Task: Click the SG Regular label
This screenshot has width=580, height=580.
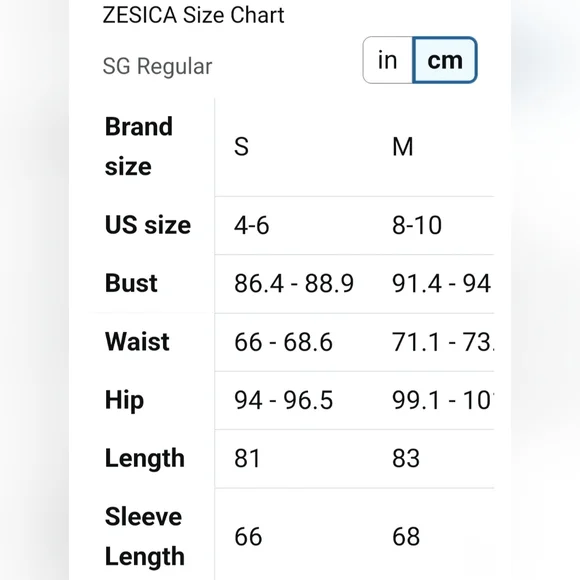Action: pos(158,67)
